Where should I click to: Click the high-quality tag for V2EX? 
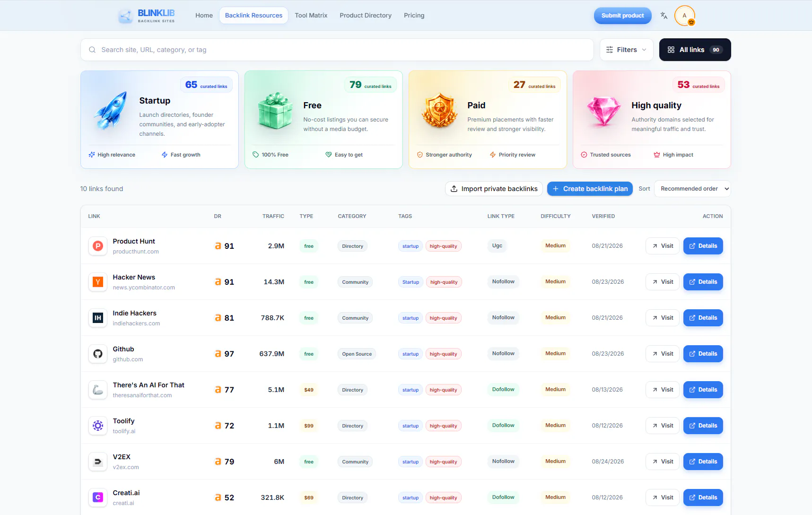[444, 462]
